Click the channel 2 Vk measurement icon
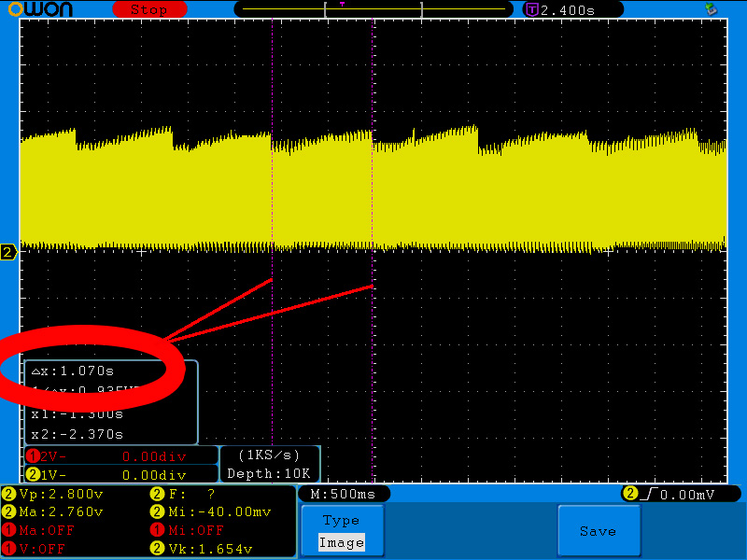 tap(159, 549)
